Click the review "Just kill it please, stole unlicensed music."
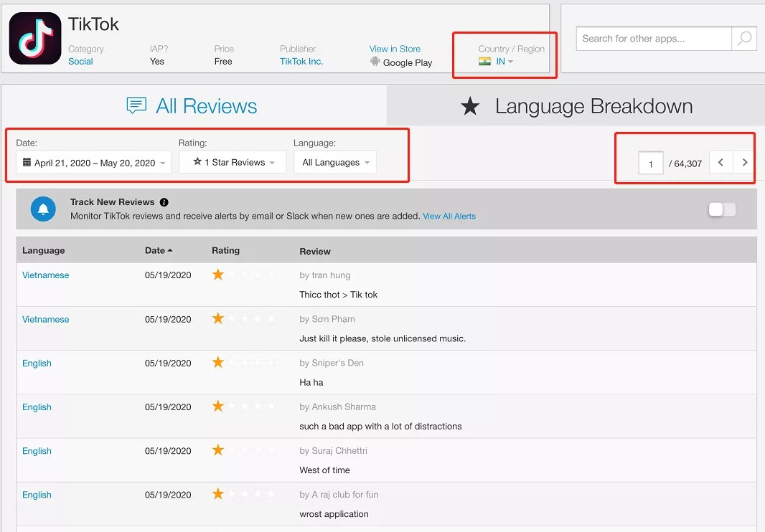The width and height of the screenshot is (765, 532). tap(382, 338)
